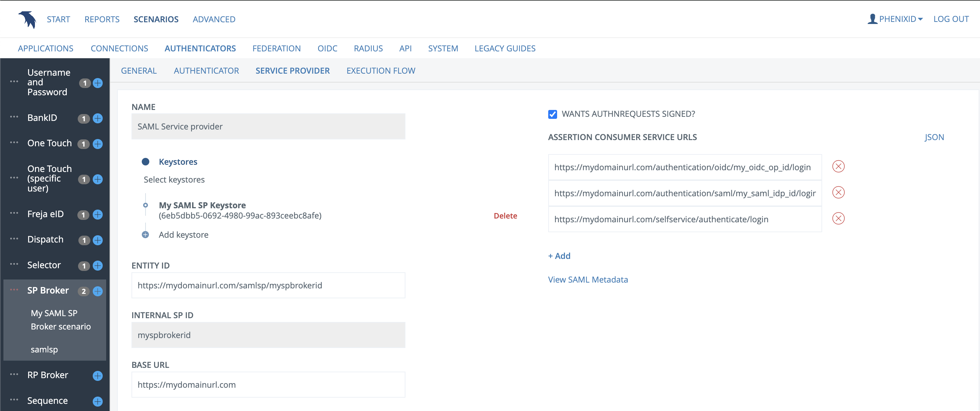Select My SAML SP Broker scenario
This screenshot has width=980, height=411.
(x=61, y=320)
